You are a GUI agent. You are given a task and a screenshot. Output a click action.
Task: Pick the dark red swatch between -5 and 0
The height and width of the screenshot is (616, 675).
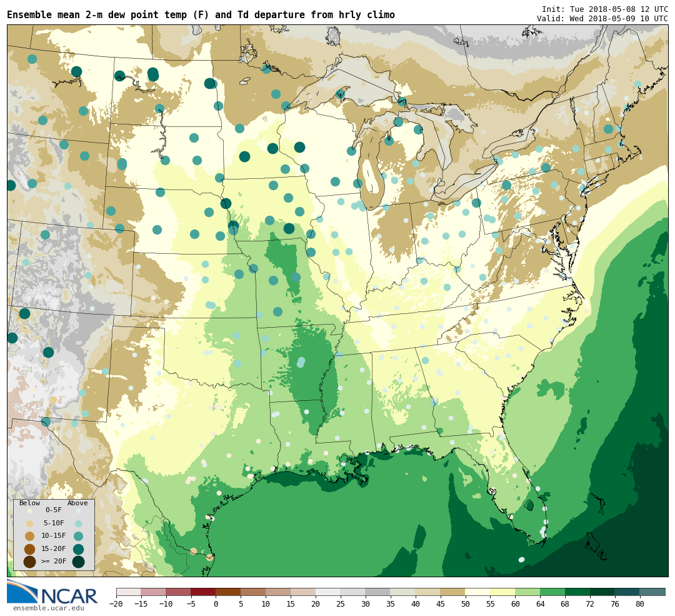pyautogui.click(x=204, y=592)
